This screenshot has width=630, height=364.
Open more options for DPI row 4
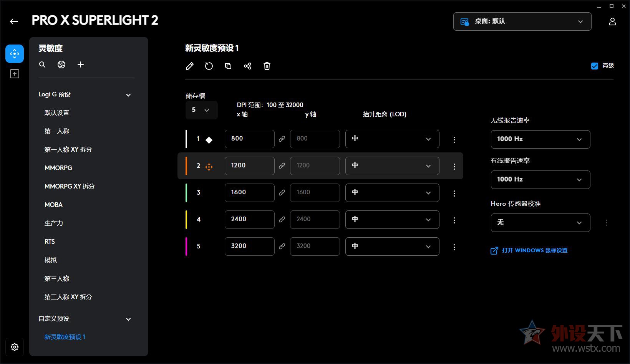[454, 220]
